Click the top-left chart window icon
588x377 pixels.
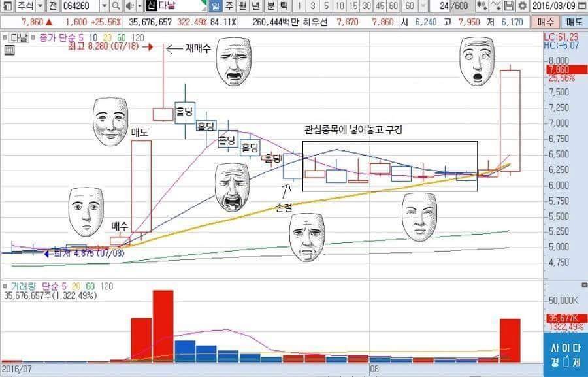pos(6,6)
